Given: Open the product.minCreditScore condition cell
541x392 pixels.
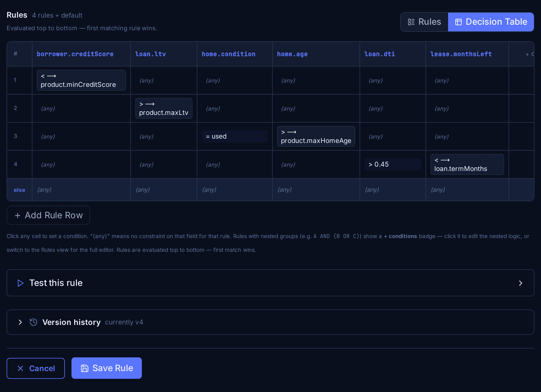Looking at the screenshot, I should point(81,80).
